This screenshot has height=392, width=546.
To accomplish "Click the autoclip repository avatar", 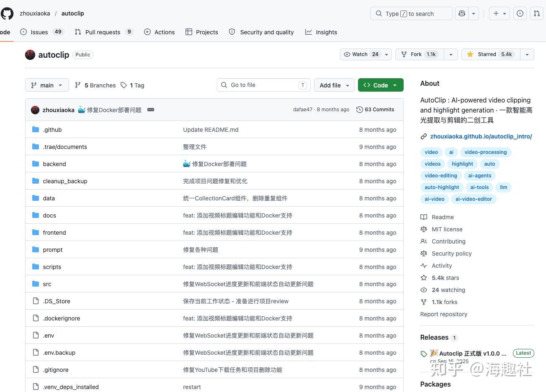I will pos(30,55).
